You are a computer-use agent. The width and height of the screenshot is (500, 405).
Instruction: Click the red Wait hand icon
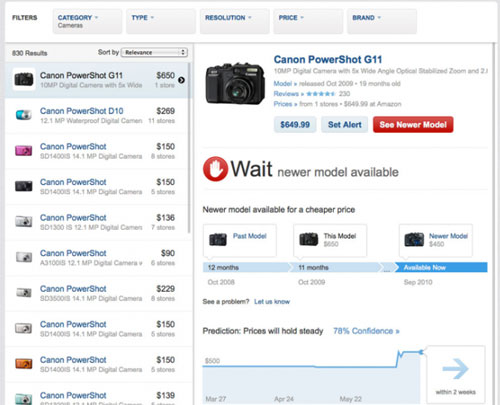point(215,169)
